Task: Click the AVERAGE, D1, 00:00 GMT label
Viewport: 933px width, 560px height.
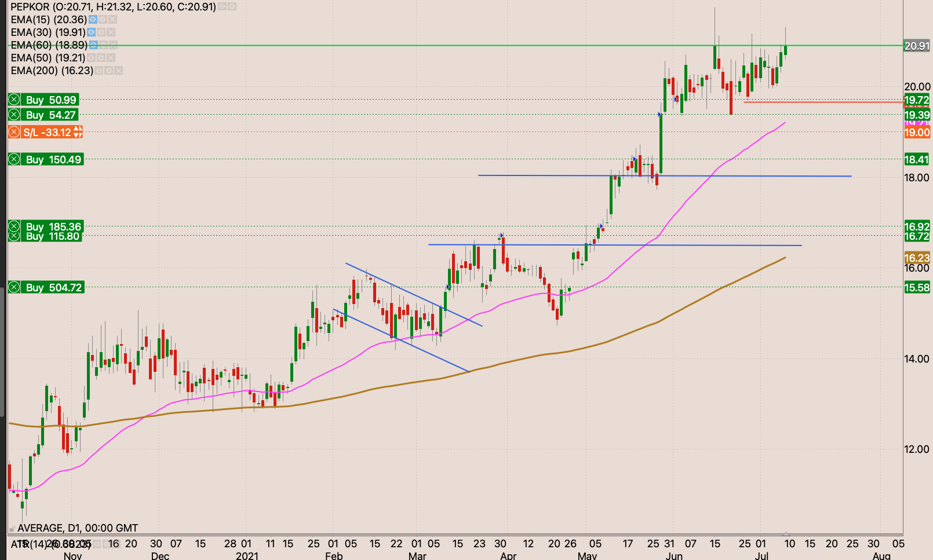Action: click(78, 528)
